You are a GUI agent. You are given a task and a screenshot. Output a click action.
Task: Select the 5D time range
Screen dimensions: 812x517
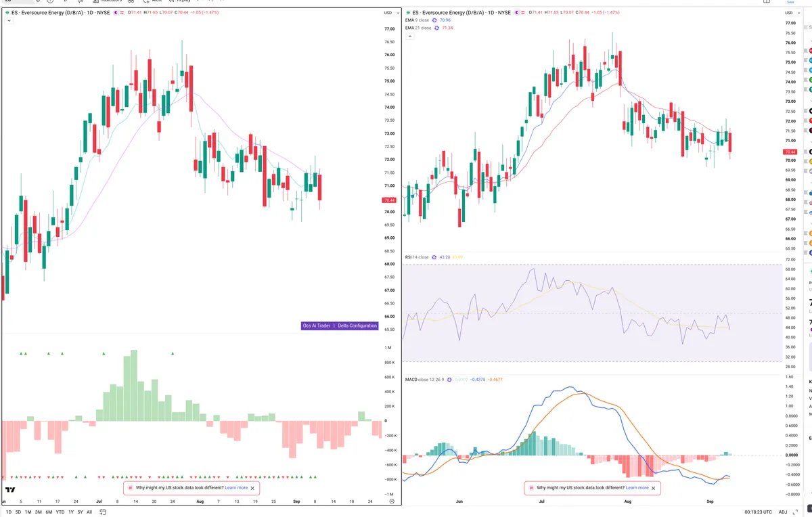click(x=18, y=512)
